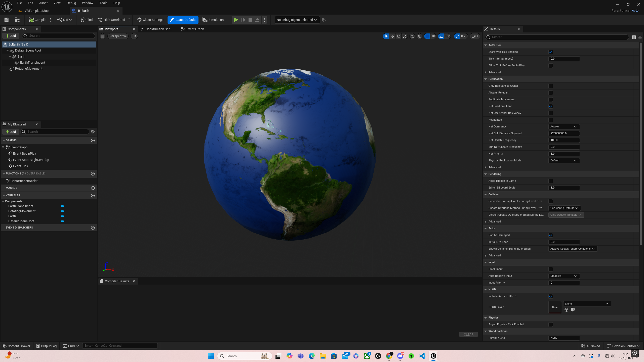Image resolution: width=644 pixels, height=362 pixels.
Task: Toggle grid snapping icon
Action: click(427, 36)
